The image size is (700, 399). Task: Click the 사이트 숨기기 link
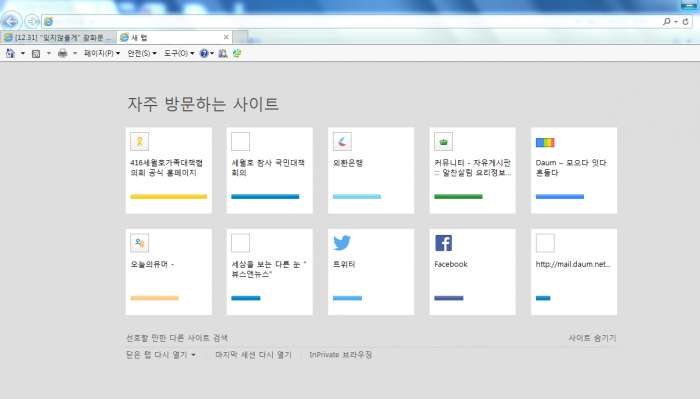click(592, 338)
